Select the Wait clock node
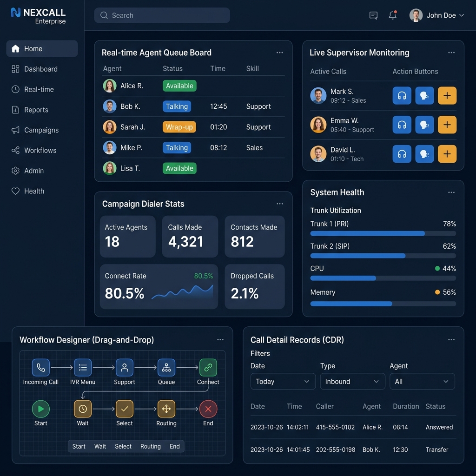 (83, 409)
